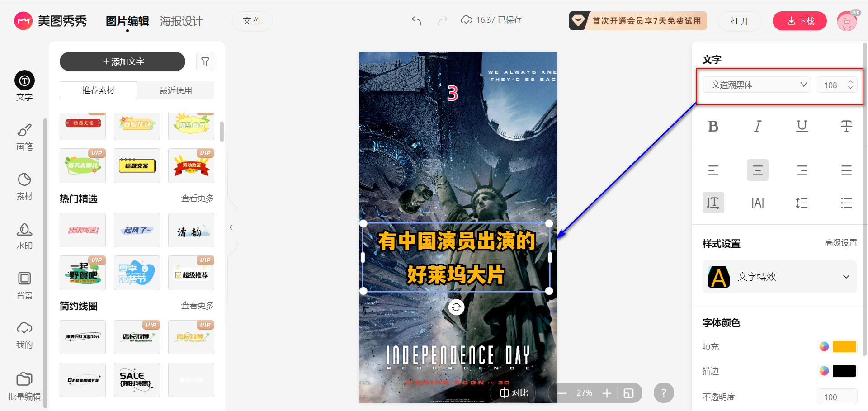This screenshot has height=411, width=868.
Task: Toggle underline text formatting
Action: (802, 126)
